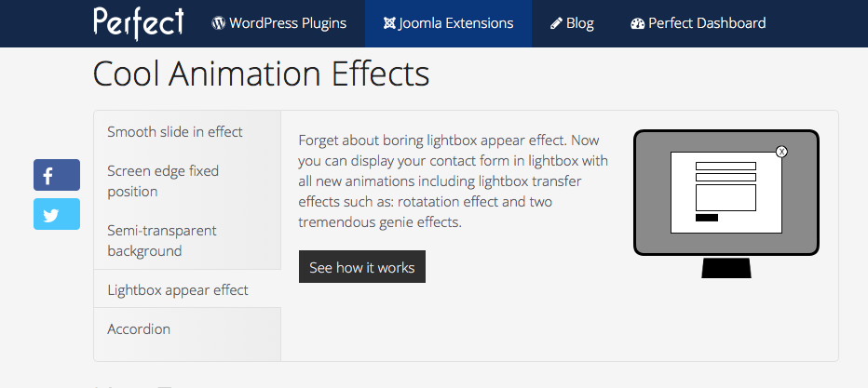Open the WordPress Plugins menu item
This screenshot has width=868, height=388.
(x=279, y=23)
